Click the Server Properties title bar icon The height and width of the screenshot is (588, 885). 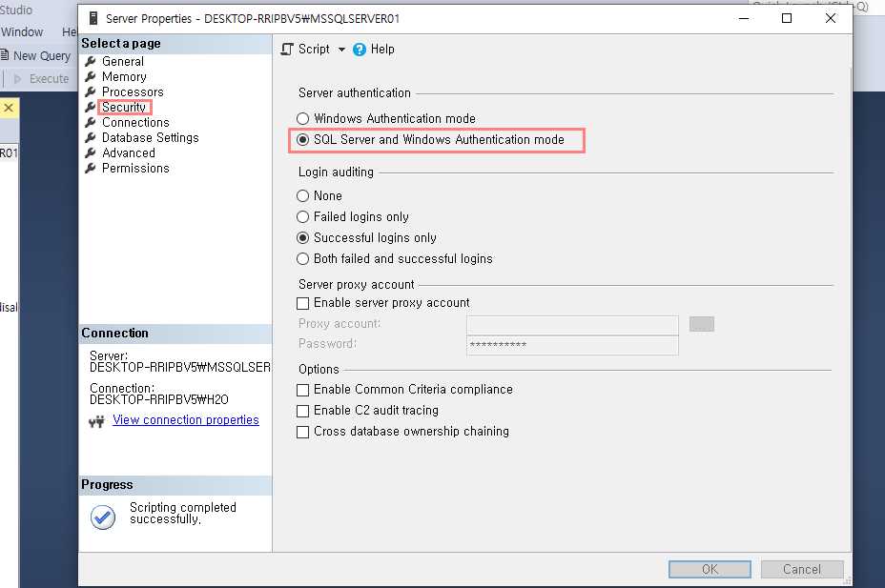93,19
